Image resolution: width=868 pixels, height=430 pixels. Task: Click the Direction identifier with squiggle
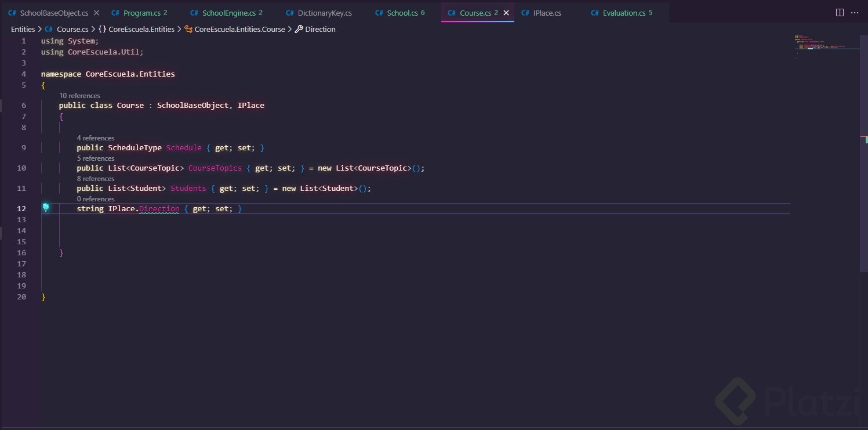point(159,208)
